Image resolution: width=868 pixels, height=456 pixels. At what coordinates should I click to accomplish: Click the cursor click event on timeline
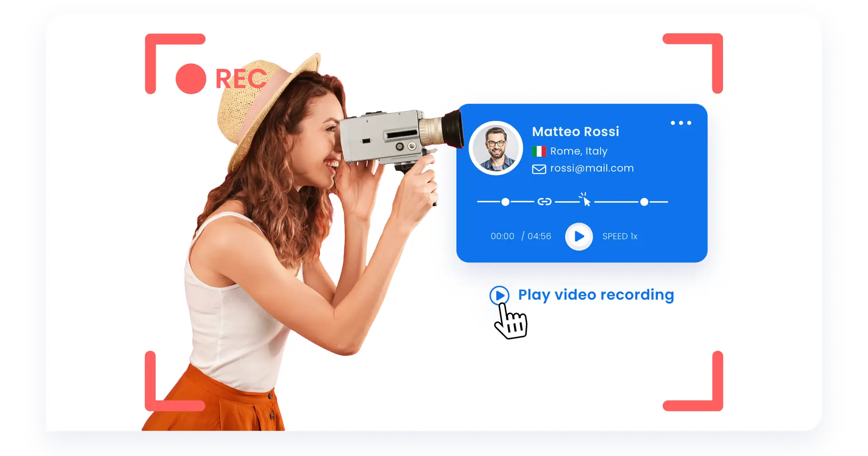[x=585, y=199]
